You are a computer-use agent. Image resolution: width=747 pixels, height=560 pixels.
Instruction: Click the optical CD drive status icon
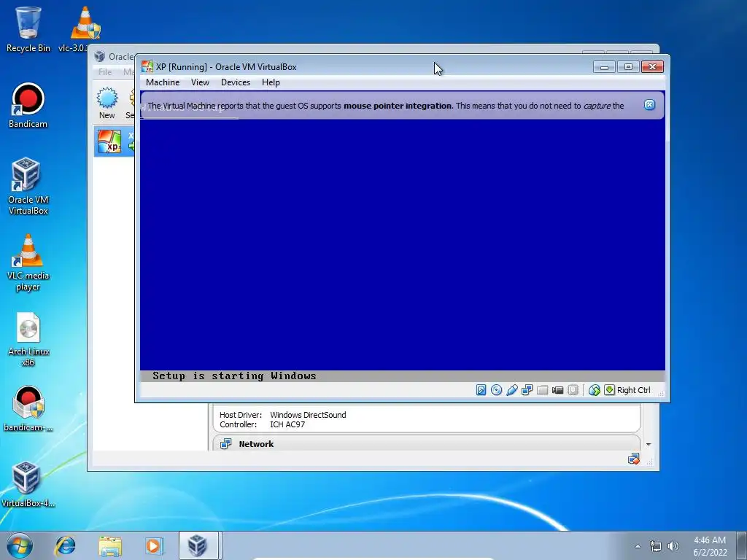[496, 390]
